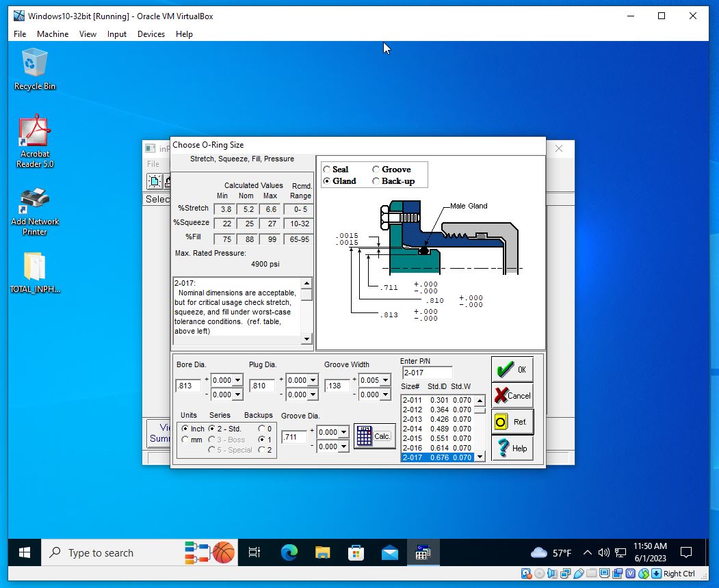This screenshot has height=588, width=719.
Task: Expand Plug Dia. minus tolerance dropdown
Action: click(313, 394)
